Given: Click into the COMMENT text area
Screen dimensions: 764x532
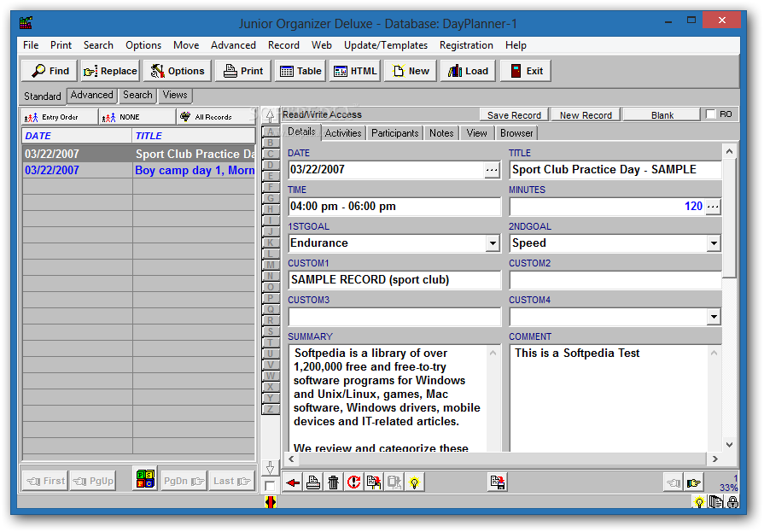Looking at the screenshot, I should tap(609, 399).
